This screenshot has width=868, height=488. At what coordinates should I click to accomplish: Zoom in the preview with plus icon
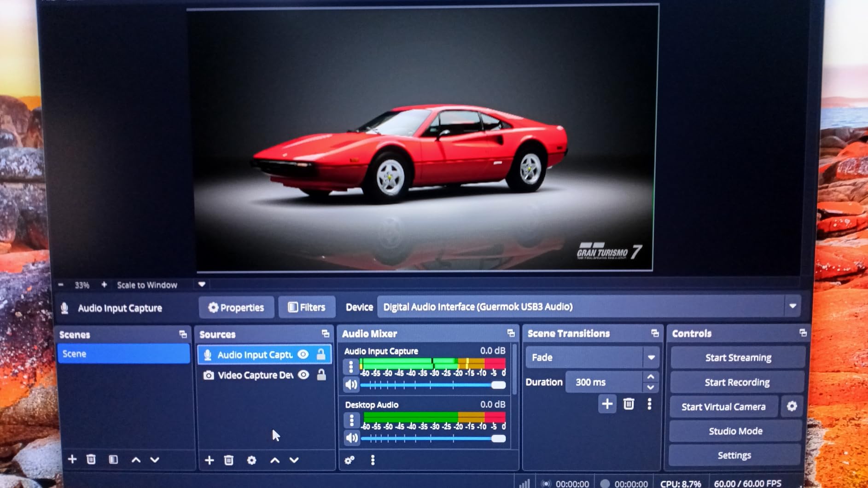tap(104, 285)
